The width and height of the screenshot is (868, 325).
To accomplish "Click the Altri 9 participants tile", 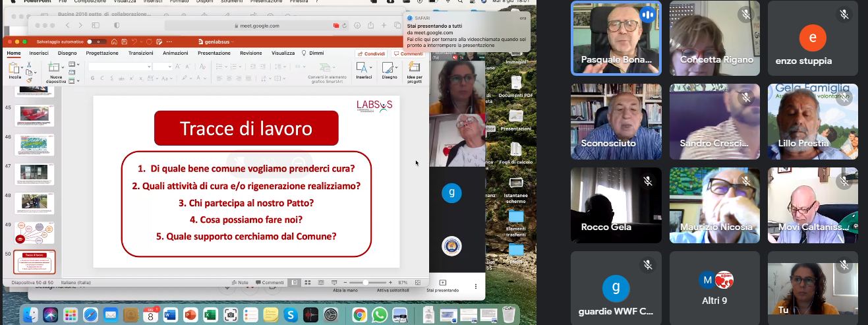I will pos(714,288).
